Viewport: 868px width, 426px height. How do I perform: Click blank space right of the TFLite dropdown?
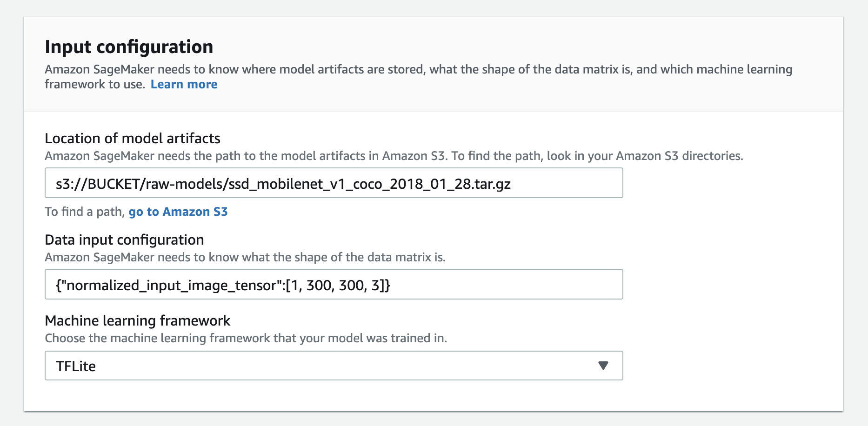730,366
